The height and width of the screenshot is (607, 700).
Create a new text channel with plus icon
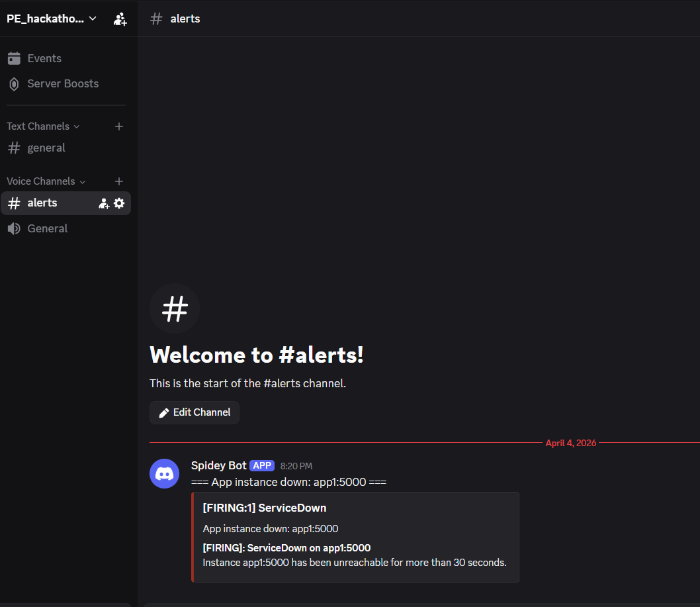tap(118, 126)
